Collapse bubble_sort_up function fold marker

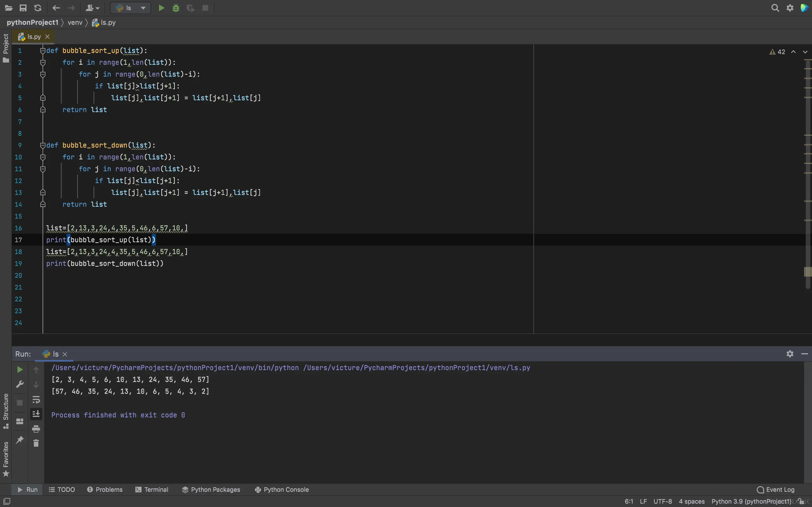(x=43, y=51)
